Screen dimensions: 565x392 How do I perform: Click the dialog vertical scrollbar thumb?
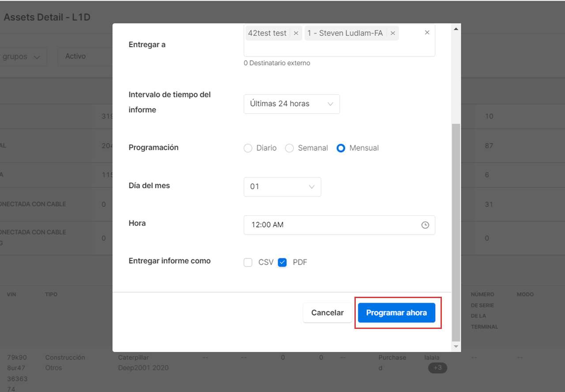[x=456, y=232]
